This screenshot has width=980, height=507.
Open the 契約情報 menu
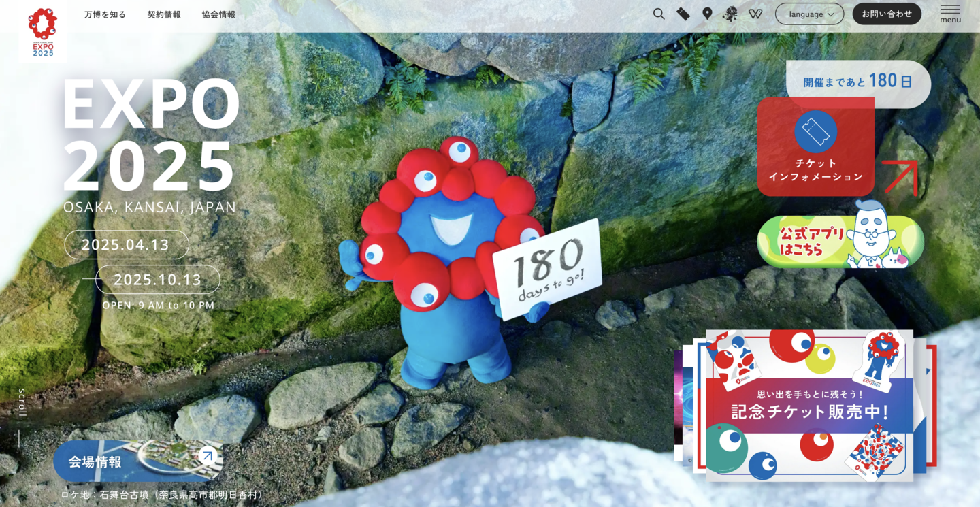pos(164,14)
